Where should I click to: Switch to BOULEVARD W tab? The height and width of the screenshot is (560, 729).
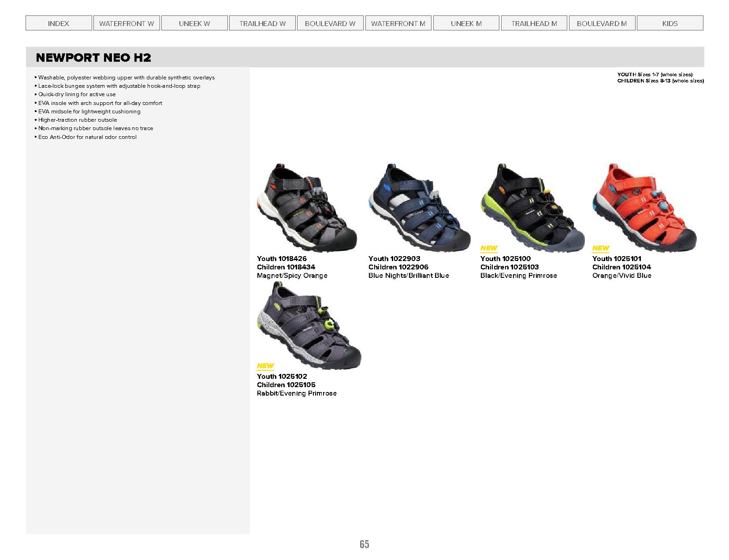330,23
